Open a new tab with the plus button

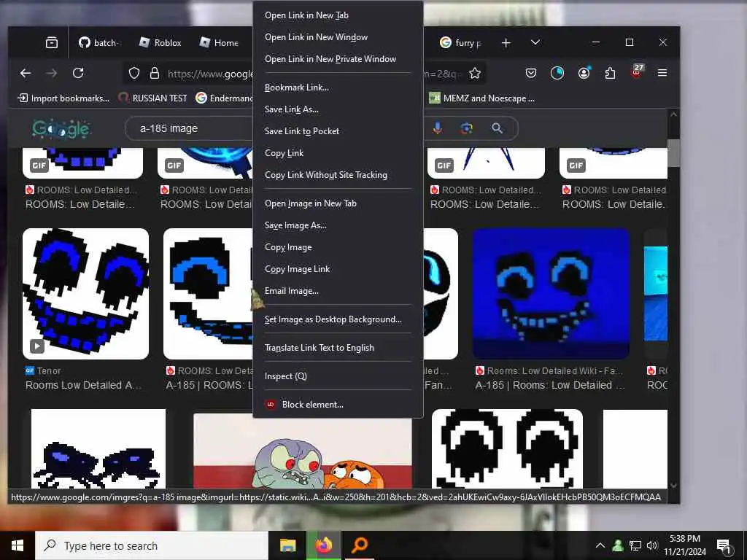pos(506,43)
